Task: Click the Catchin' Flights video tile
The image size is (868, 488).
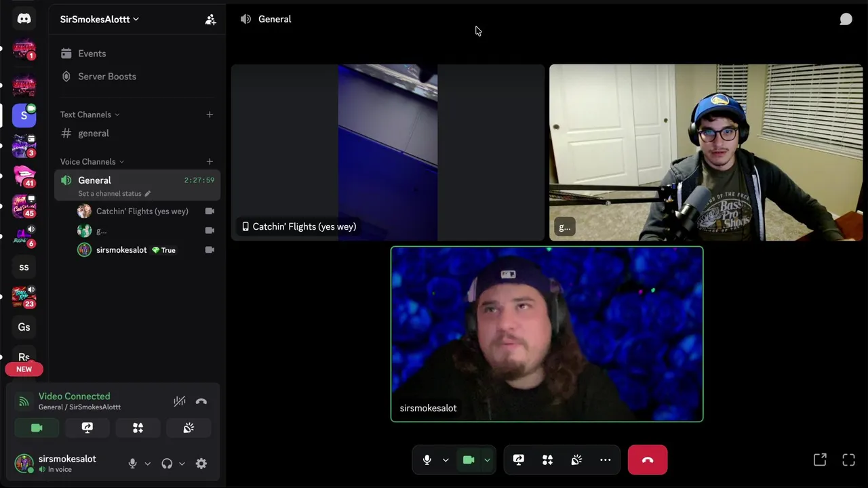Action: point(388,152)
